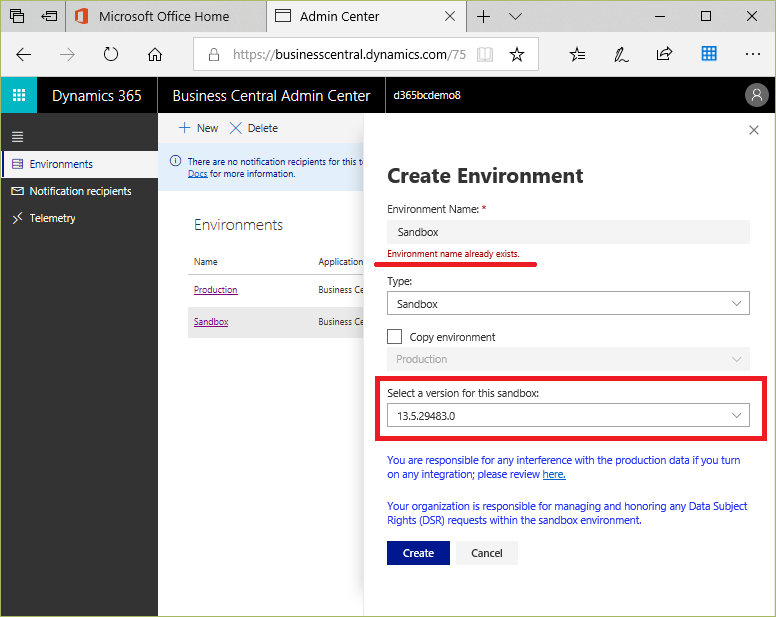Select the Admin Center tab
Screen dimensions: 776x617
pyautogui.click(x=367, y=16)
